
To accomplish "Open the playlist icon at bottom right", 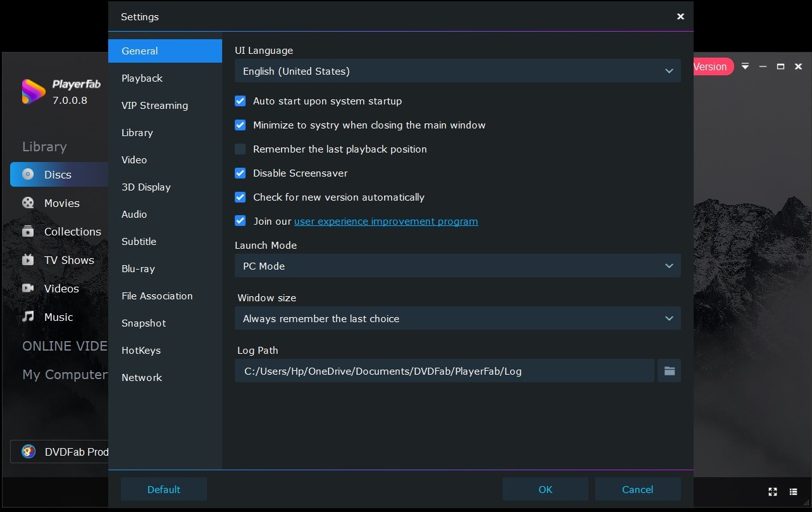I will (793, 492).
